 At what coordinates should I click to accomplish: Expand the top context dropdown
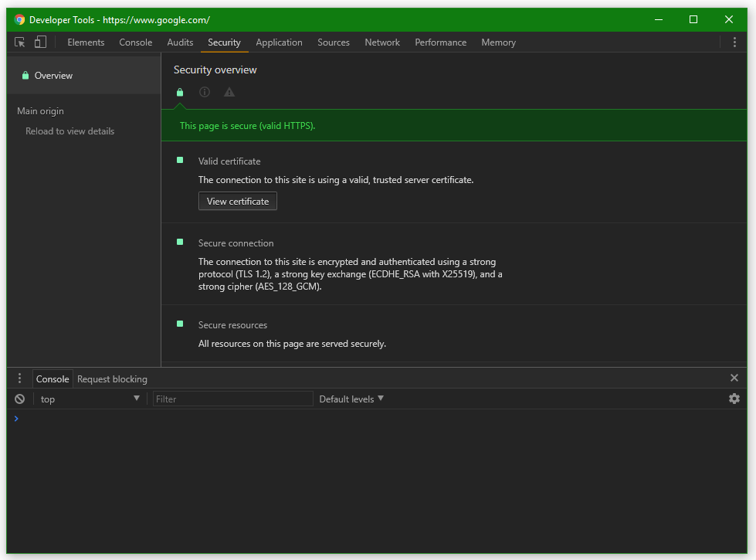(90, 399)
